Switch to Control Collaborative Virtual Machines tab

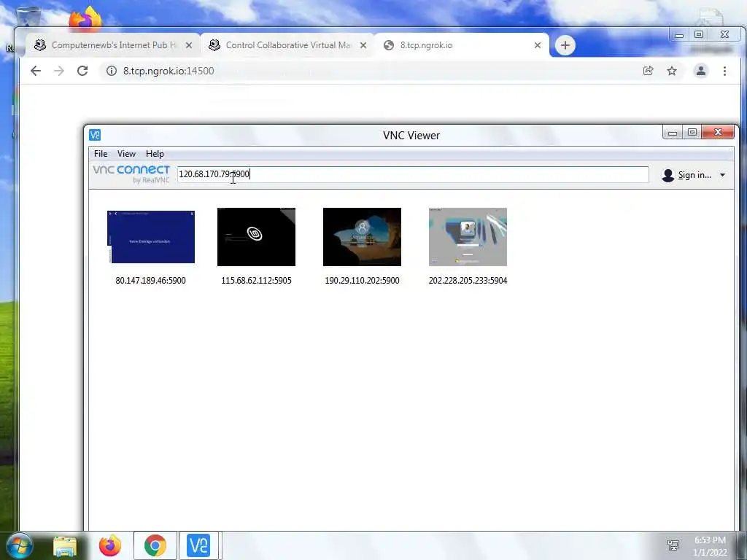click(x=287, y=45)
